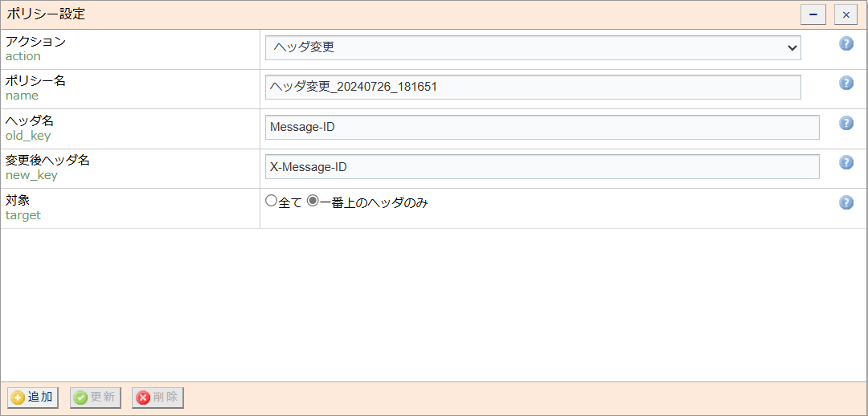Click the 削除 button
This screenshot has height=416, width=868.
click(158, 398)
